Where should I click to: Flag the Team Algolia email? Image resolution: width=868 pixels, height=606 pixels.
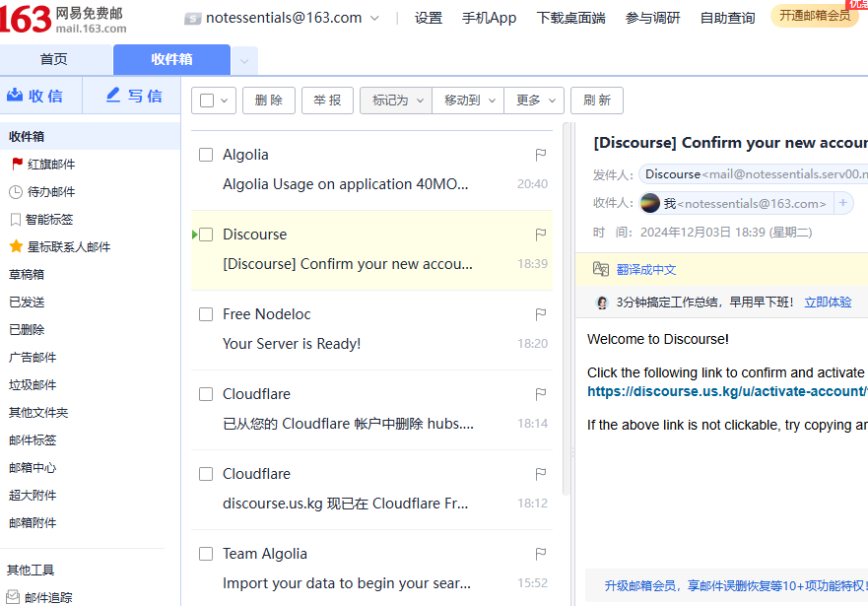pyautogui.click(x=541, y=554)
